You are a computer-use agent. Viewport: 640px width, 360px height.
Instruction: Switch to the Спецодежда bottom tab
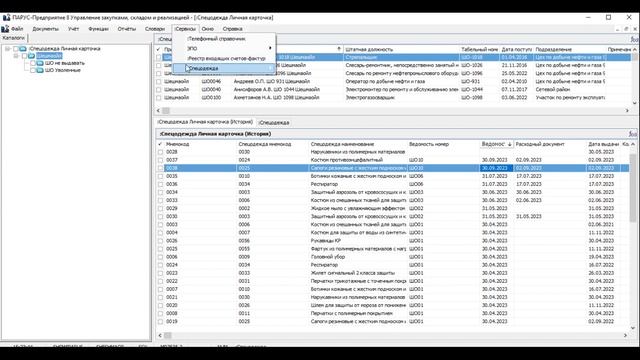pos(274,122)
